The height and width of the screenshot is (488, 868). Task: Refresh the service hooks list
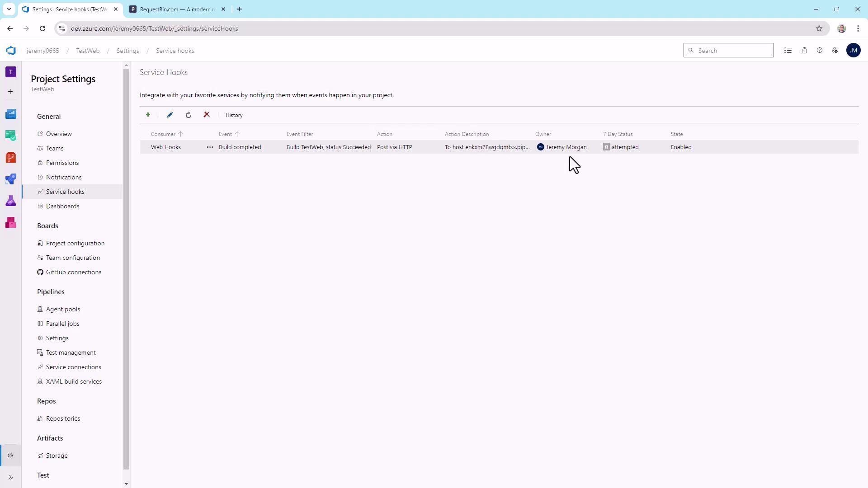(189, 115)
